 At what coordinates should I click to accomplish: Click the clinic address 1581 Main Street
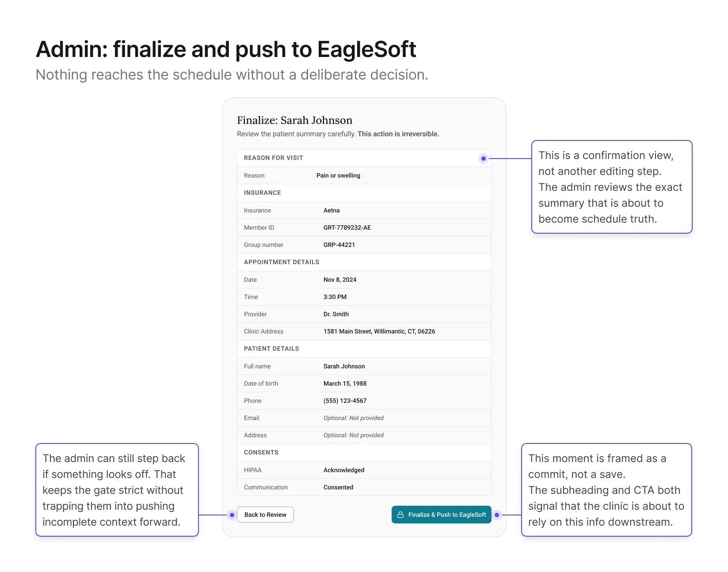point(379,332)
